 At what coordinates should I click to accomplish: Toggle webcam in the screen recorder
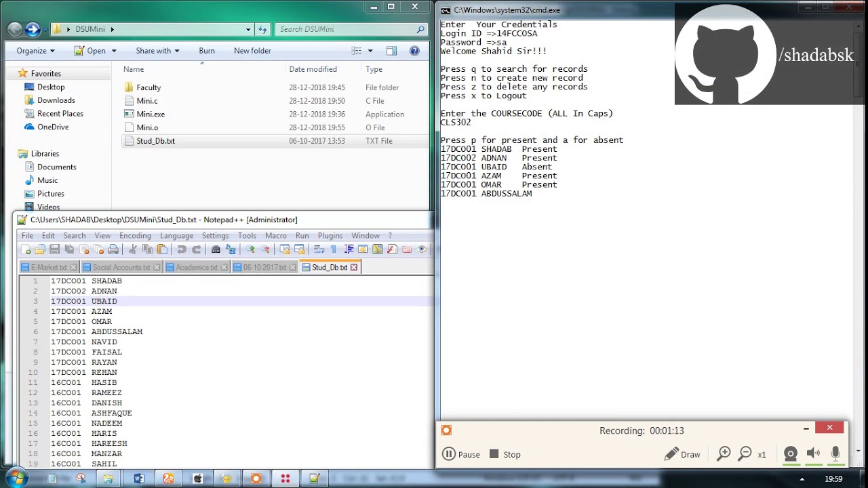[x=791, y=454]
